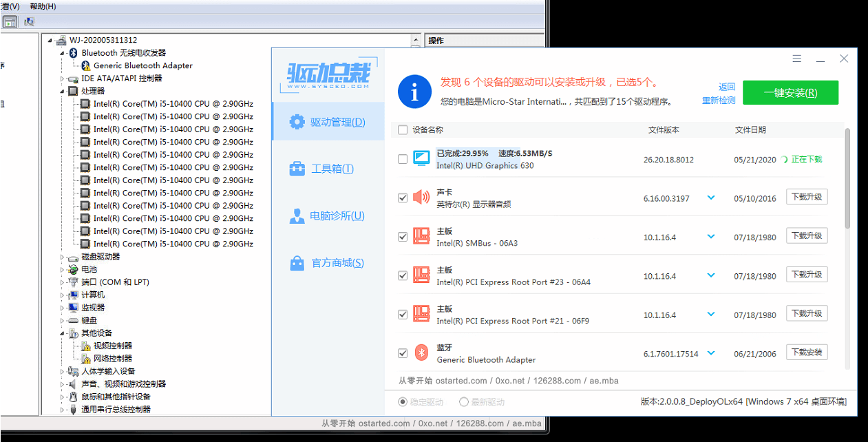Switch to the 工具箱(T) tab

point(328,169)
